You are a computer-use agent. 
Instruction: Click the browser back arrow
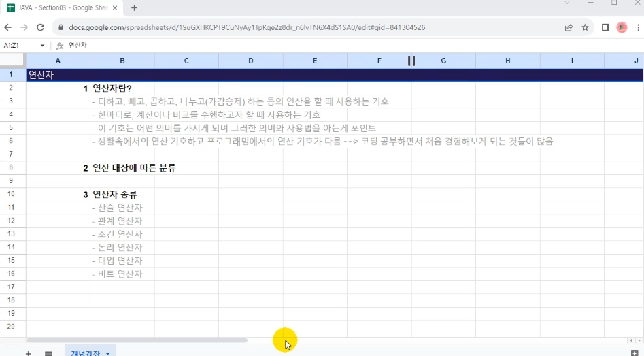8,28
